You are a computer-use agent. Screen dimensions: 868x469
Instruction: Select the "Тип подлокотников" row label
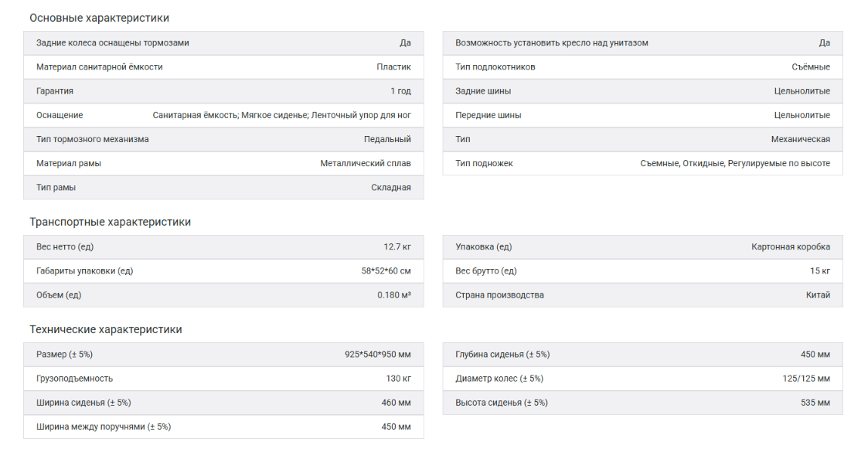[495, 67]
